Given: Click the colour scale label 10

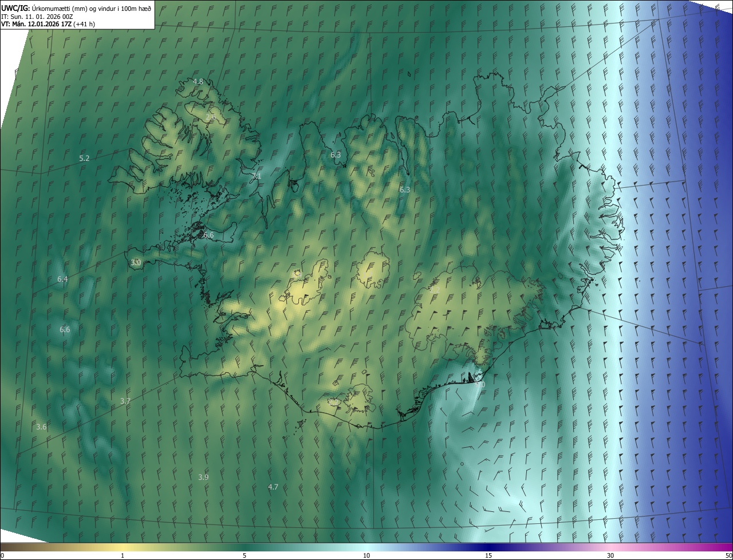Looking at the screenshot, I should pos(366,555).
